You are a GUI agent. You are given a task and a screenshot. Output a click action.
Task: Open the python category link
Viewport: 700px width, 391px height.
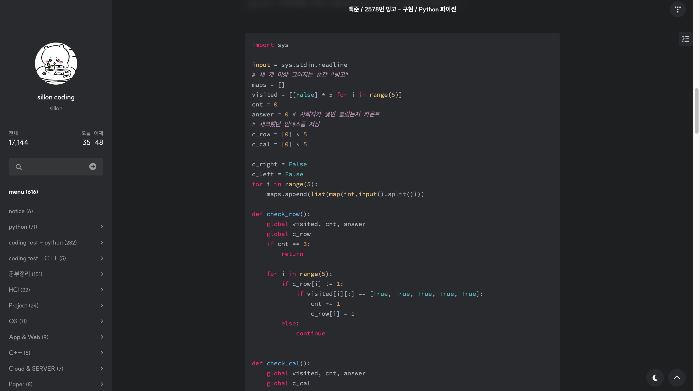(x=23, y=227)
